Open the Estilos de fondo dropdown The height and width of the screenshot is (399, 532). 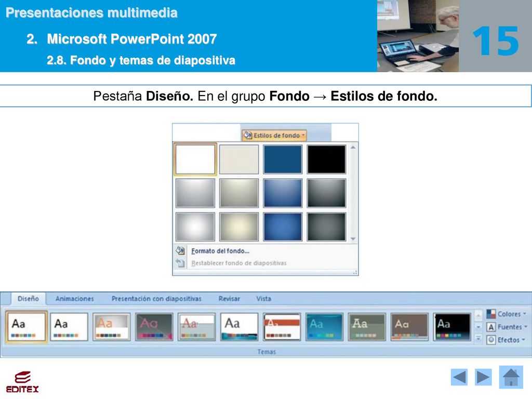[274, 136]
